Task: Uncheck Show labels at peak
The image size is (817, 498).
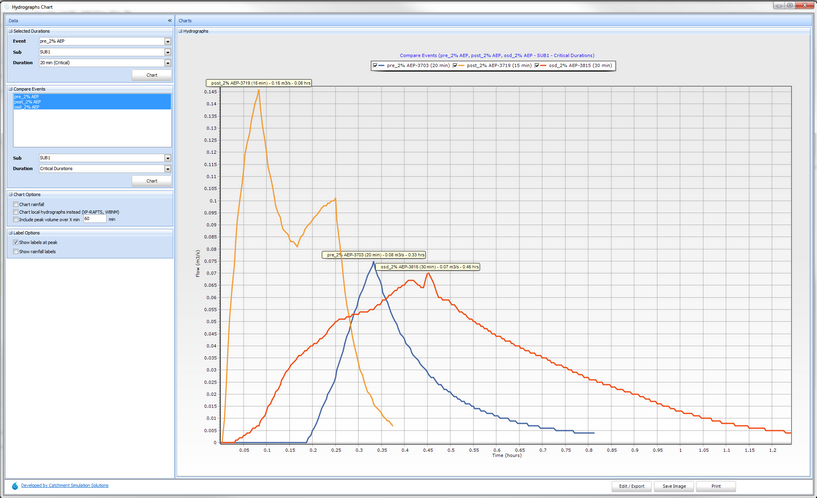Action: click(x=16, y=242)
